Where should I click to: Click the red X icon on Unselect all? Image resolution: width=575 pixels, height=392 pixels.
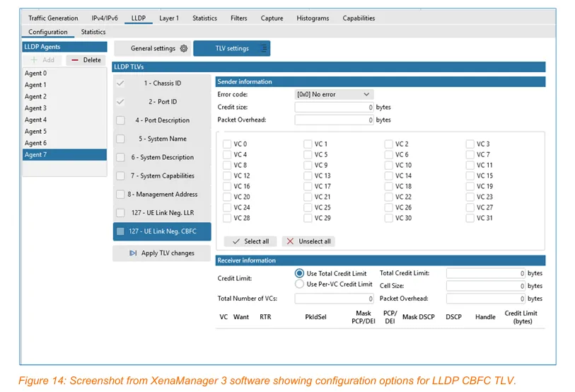(290, 241)
